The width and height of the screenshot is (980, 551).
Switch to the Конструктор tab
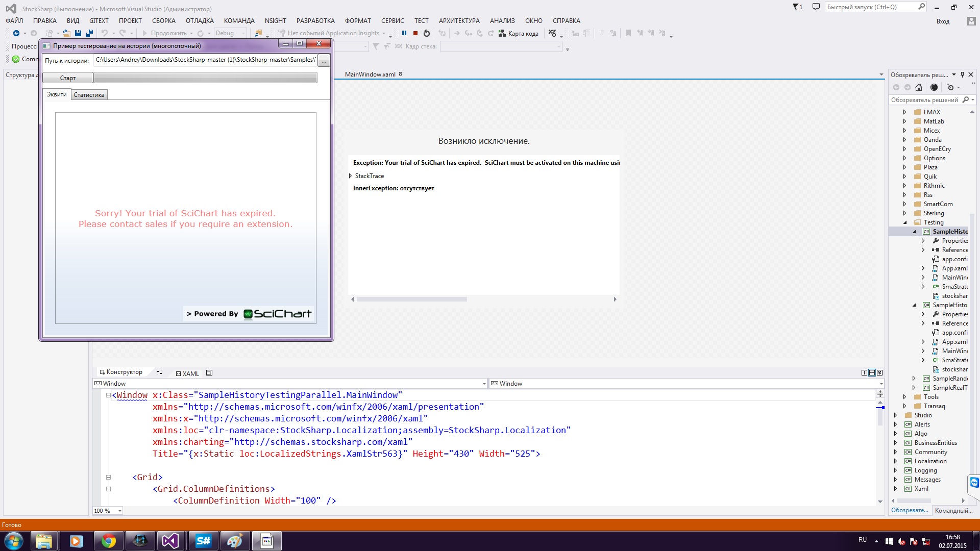121,372
